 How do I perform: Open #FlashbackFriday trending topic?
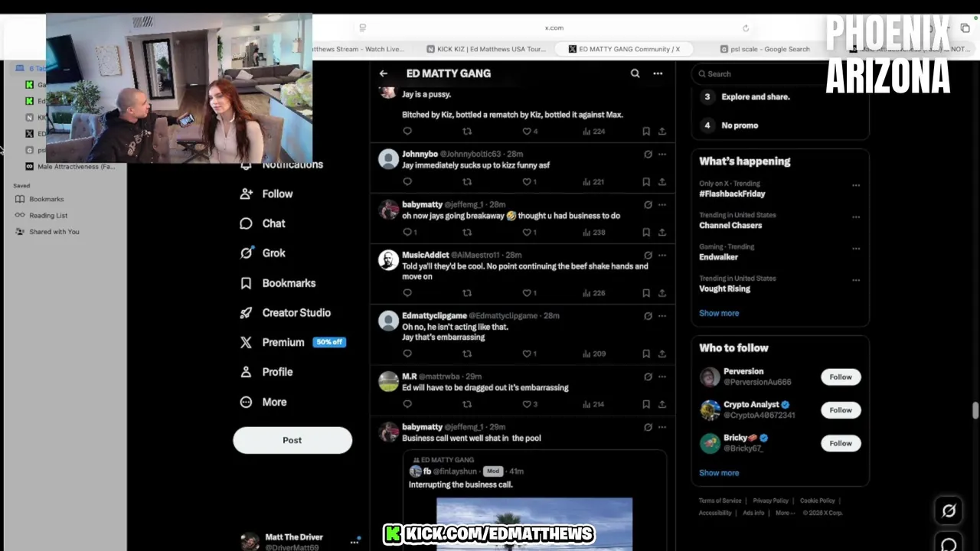pos(732,194)
